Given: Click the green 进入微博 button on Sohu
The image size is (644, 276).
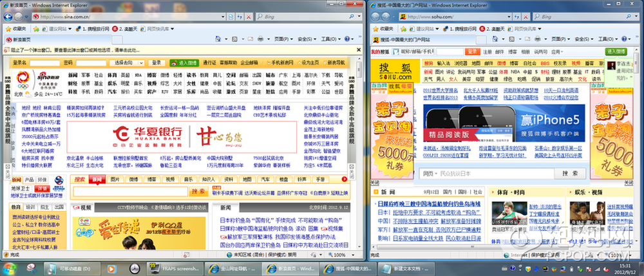Looking at the screenshot, I should coord(616,51).
